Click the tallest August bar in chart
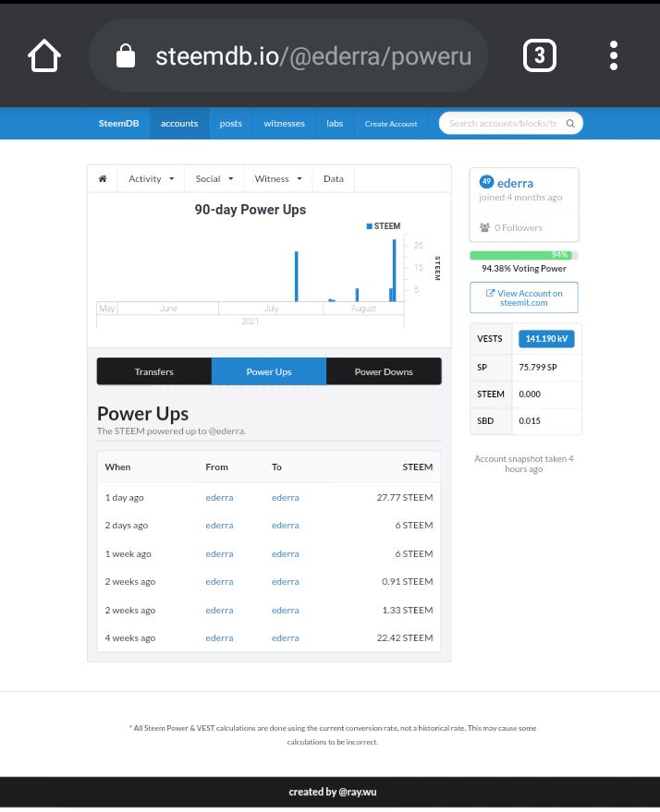This screenshot has width=660, height=812. click(x=394, y=271)
